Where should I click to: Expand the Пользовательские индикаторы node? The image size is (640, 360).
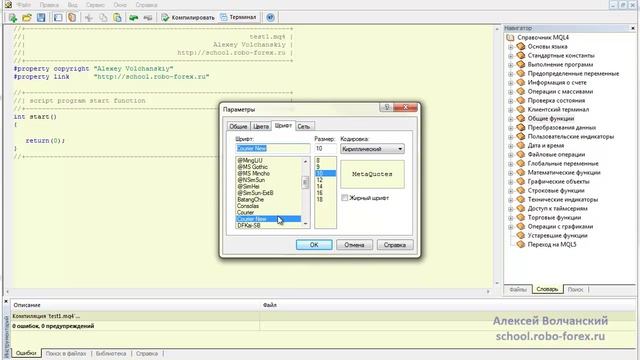pyautogui.click(x=510, y=137)
